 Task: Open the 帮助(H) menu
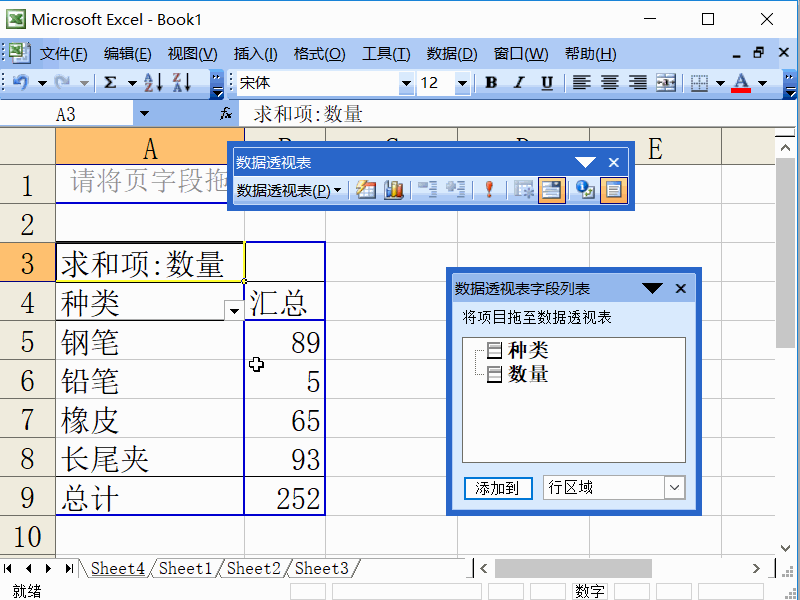590,54
